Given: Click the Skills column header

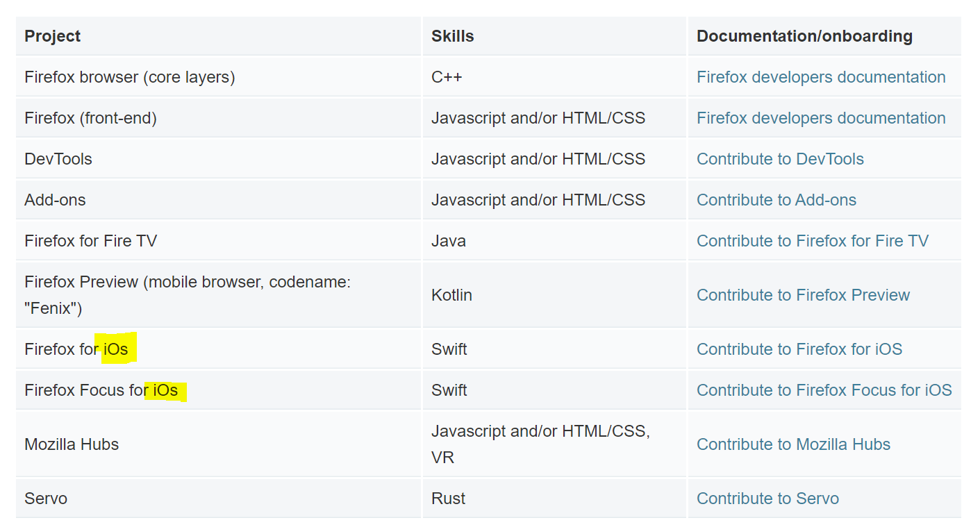Looking at the screenshot, I should pos(451,36).
